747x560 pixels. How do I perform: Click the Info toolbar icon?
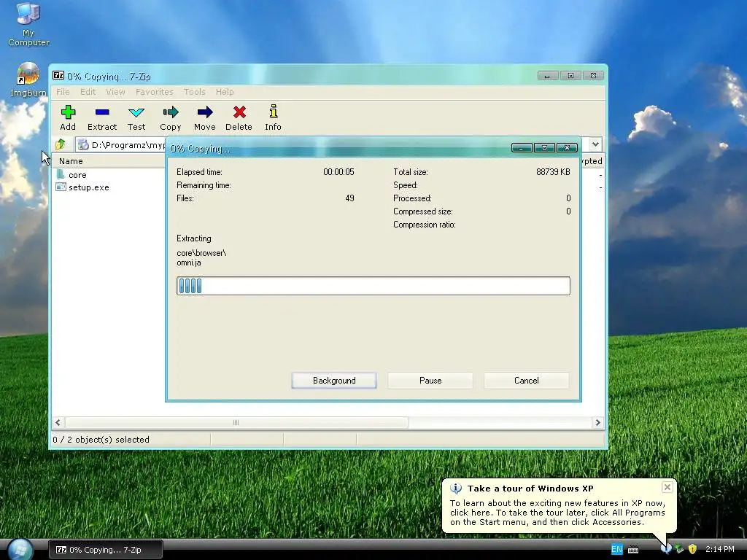pos(273,112)
